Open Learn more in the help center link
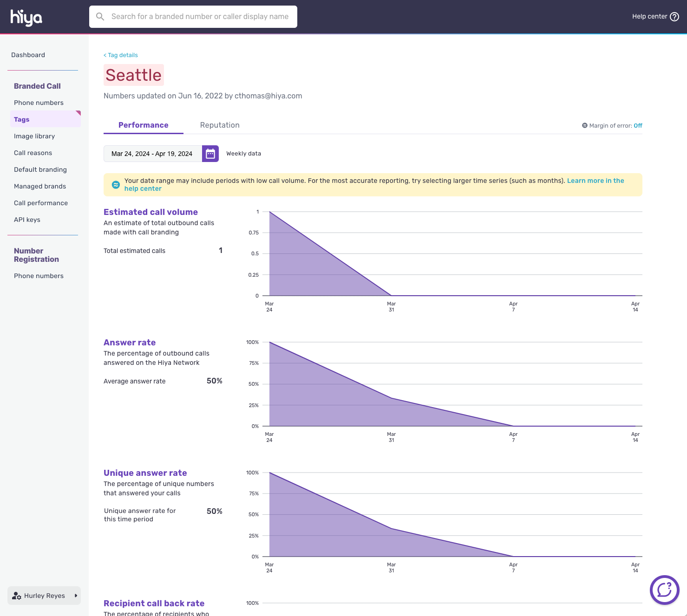Image resolution: width=687 pixels, height=616 pixels. point(595,181)
